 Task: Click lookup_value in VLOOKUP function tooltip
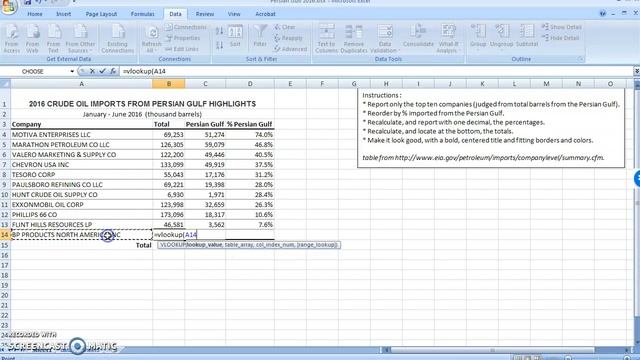204,245
